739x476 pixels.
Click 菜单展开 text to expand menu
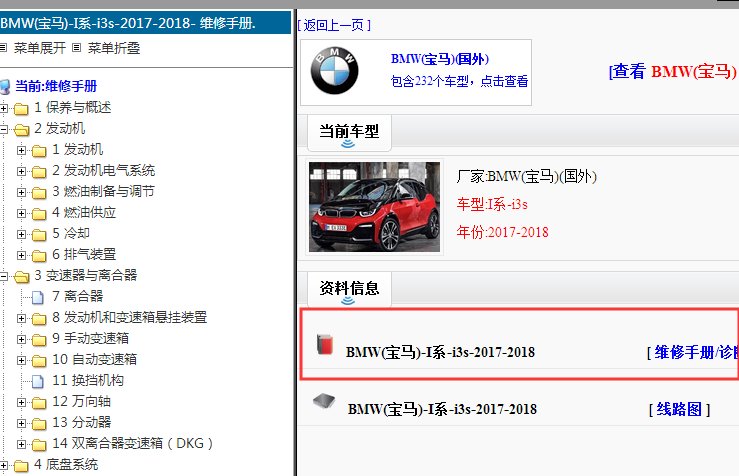[x=40, y=48]
